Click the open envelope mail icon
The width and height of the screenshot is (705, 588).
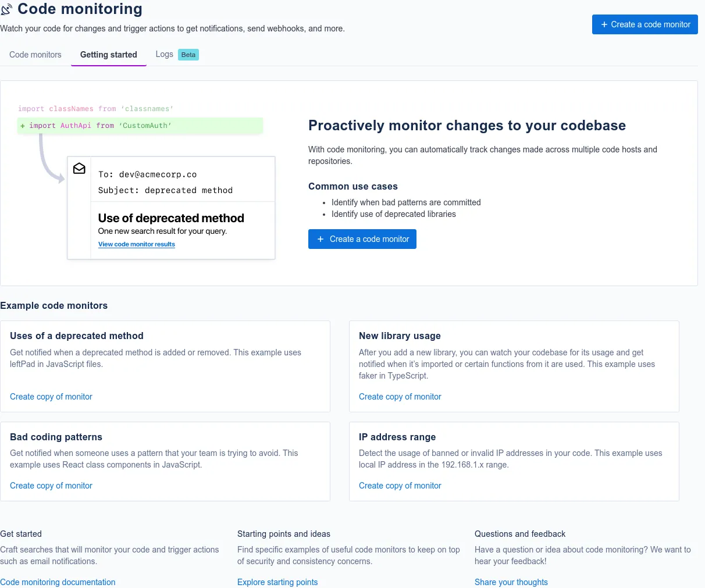pos(79,169)
